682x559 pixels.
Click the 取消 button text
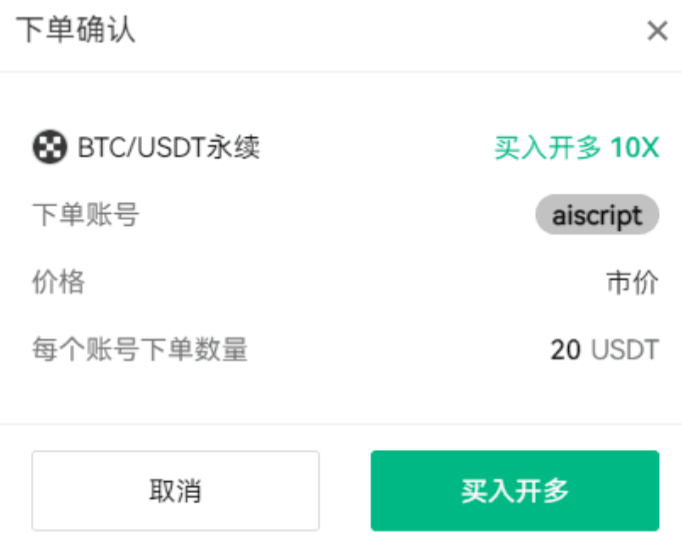pyautogui.click(x=176, y=491)
